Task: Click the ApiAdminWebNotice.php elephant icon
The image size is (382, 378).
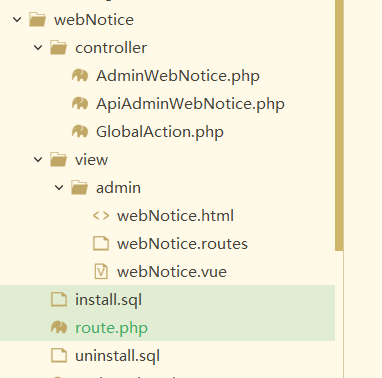Action: tap(80, 103)
